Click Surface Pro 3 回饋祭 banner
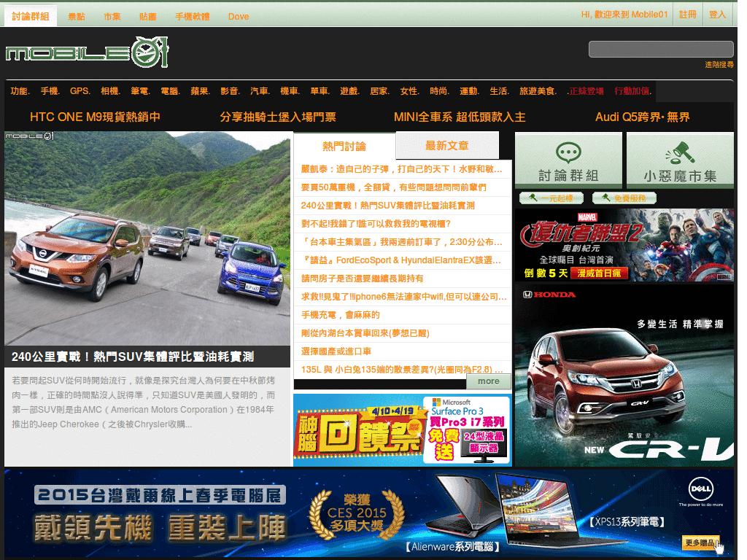This screenshot has width=747, height=560. pos(403,430)
